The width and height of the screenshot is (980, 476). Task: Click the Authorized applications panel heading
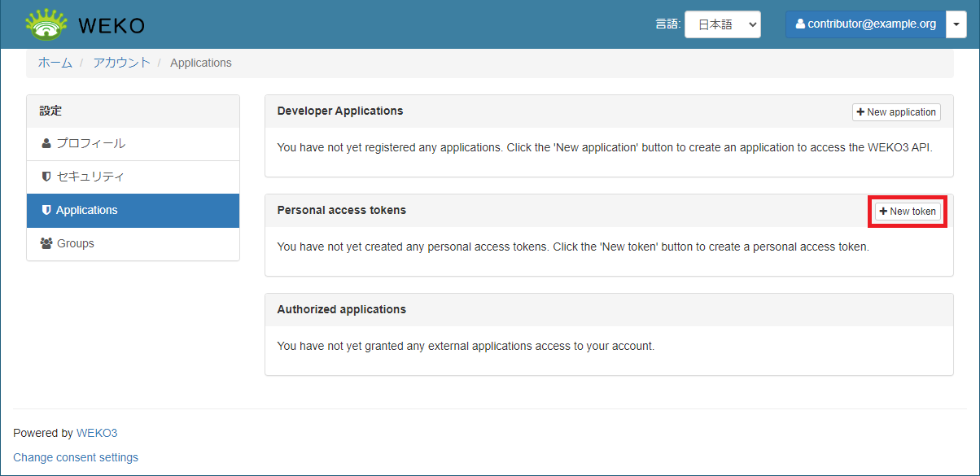coord(341,309)
